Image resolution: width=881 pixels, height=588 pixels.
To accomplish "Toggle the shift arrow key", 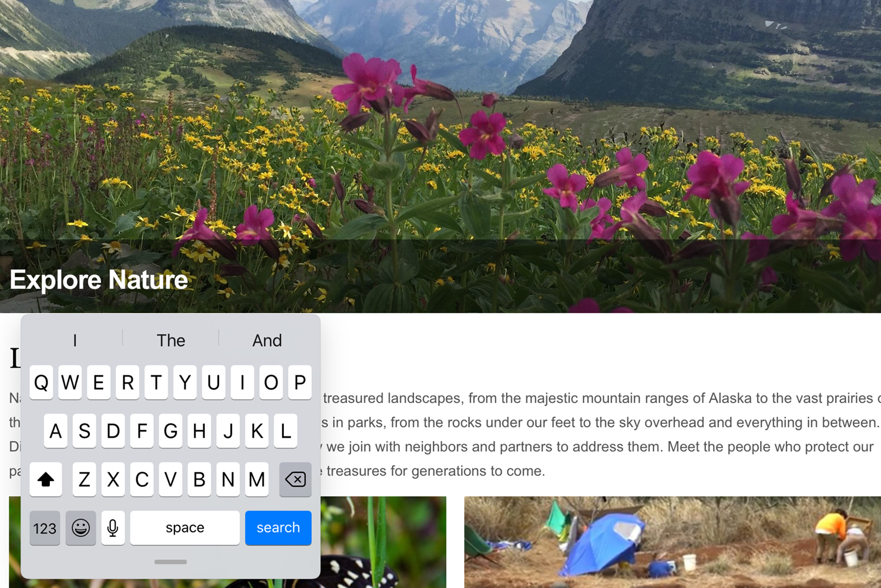I will point(46,479).
